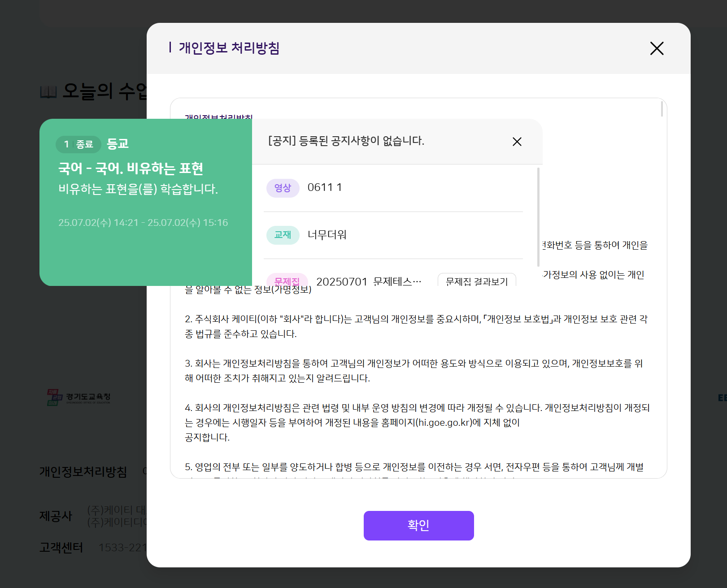Click the 교재 badge icon
Screen dimensions: 727x588
(x=283, y=235)
